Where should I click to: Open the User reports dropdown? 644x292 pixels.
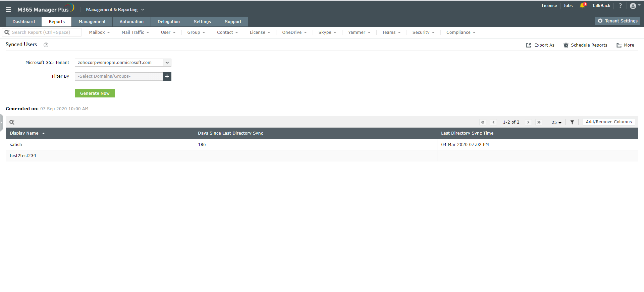pos(168,32)
